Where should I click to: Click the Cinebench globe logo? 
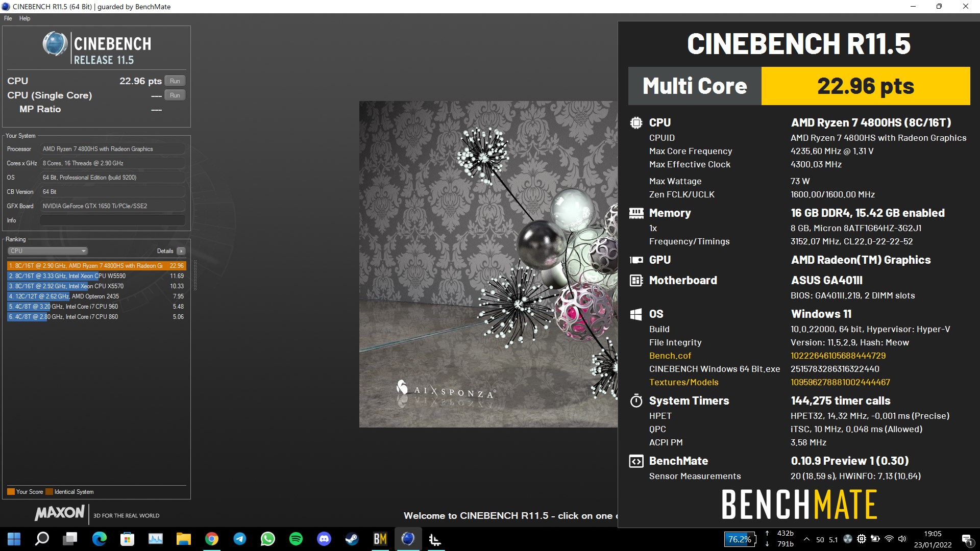coord(55,44)
